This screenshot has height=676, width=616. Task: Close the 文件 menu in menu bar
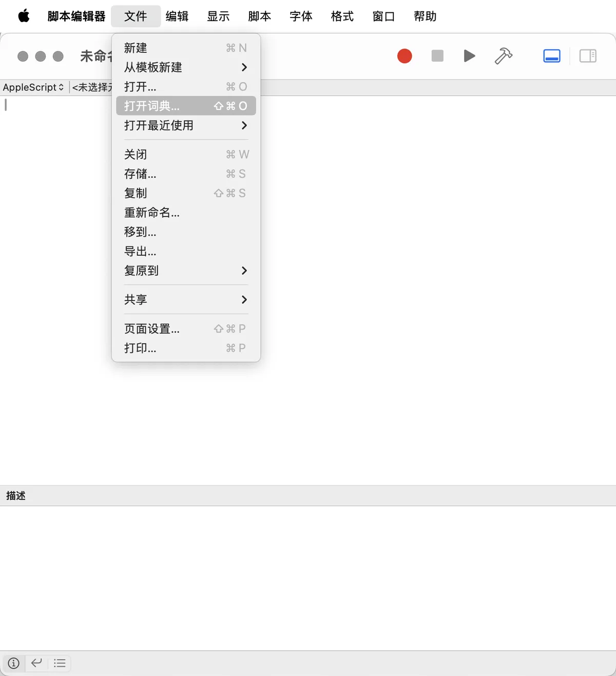[136, 16]
